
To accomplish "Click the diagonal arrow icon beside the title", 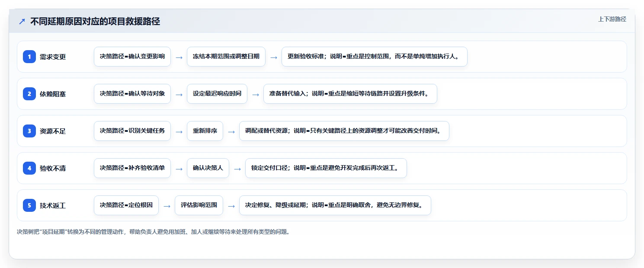I will point(22,22).
